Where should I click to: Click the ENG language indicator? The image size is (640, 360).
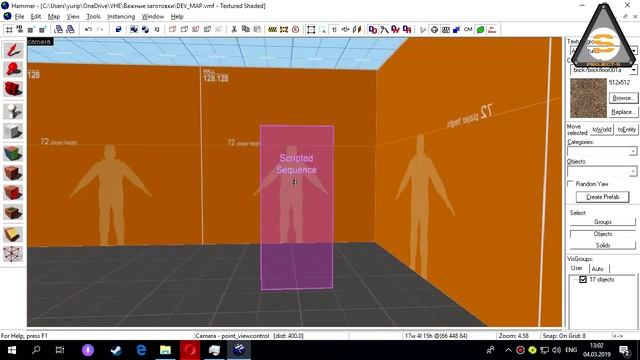tap(571, 350)
